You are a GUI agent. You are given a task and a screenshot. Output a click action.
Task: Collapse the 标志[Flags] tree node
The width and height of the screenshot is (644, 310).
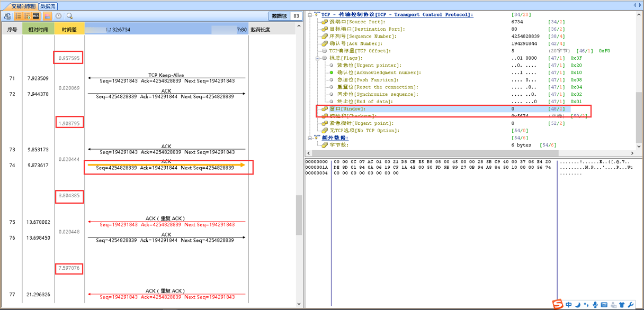(x=317, y=58)
